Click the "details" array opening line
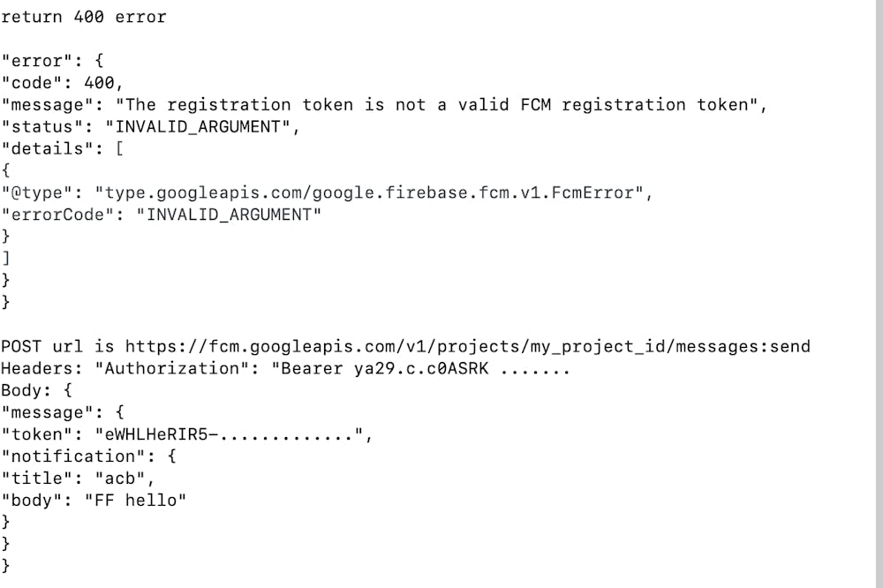 click(x=62, y=148)
